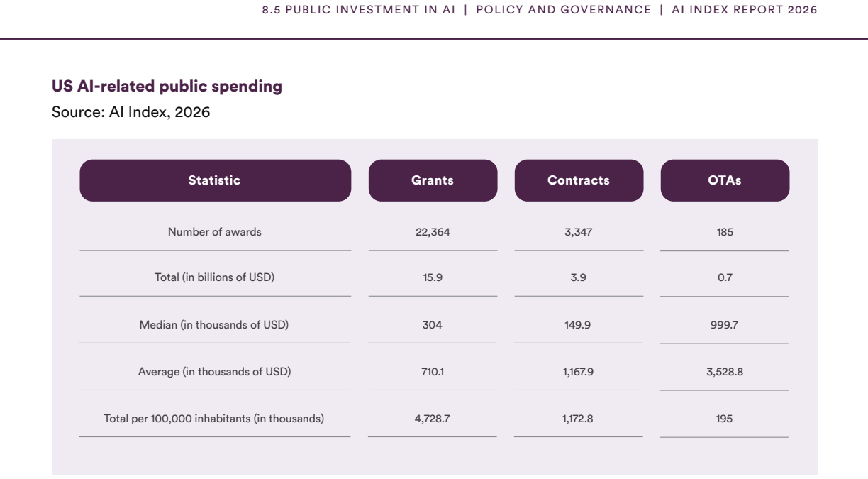Select the Source: AI Index, 2026 text
This screenshot has width=868, height=479.
pos(131,112)
